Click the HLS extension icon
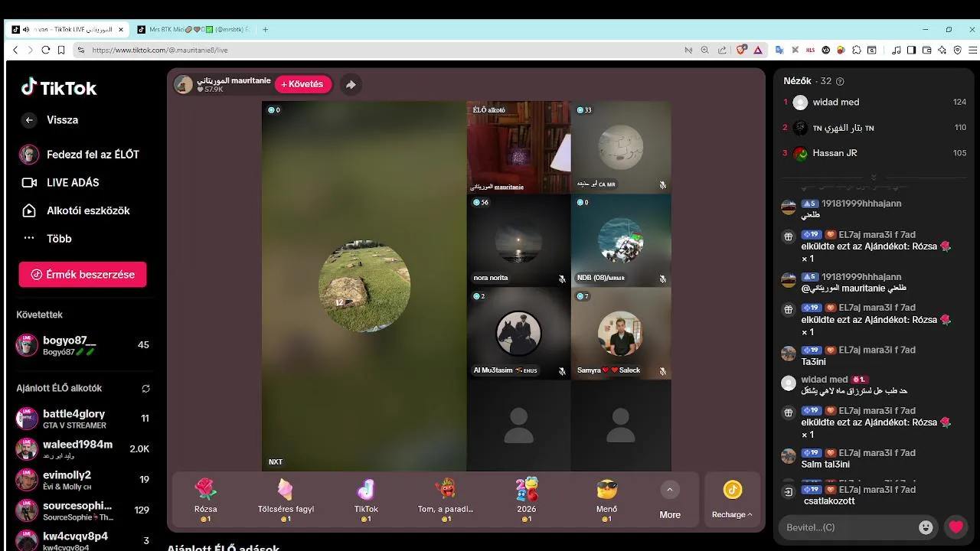 (x=811, y=50)
